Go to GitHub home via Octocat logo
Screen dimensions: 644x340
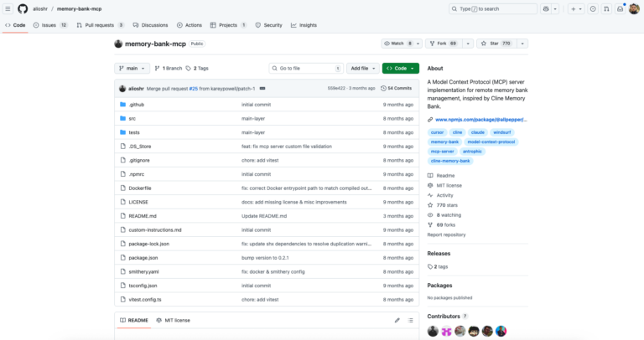point(23,8)
